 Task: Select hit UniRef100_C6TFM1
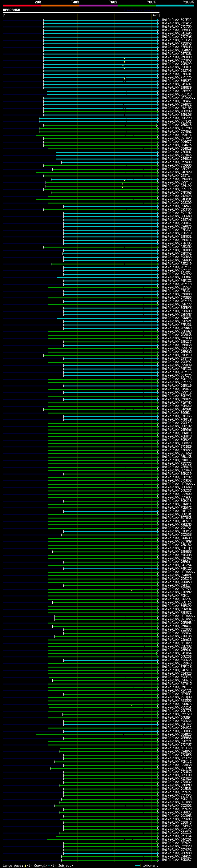tap(177, 769)
